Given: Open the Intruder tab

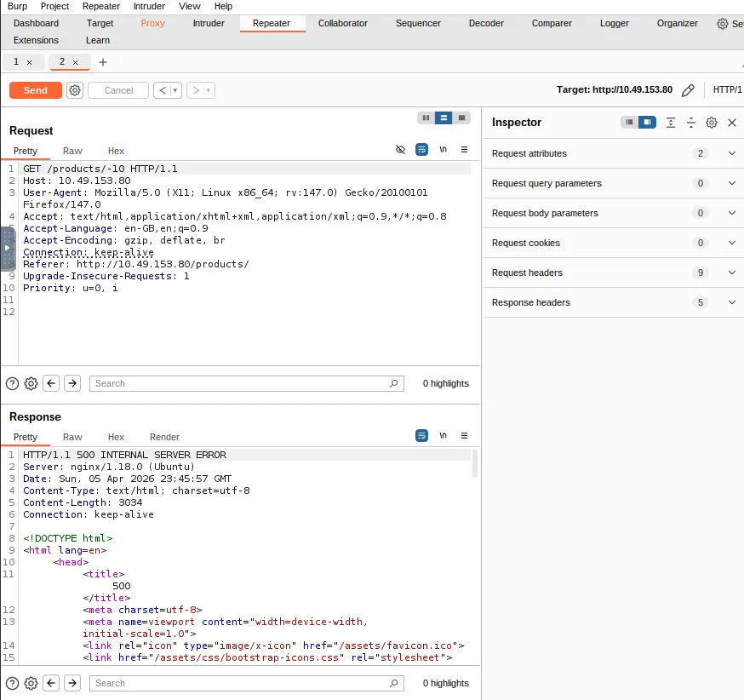Looking at the screenshot, I should tap(209, 23).
